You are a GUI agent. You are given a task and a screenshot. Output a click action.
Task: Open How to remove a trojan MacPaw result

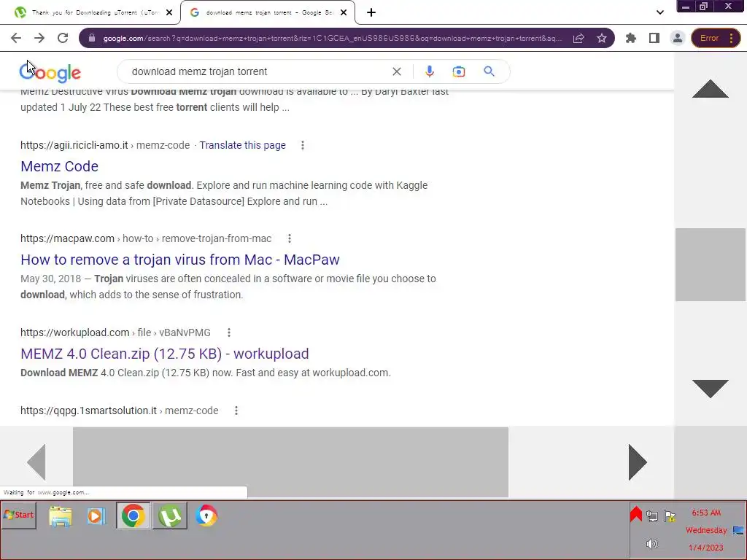180,260
